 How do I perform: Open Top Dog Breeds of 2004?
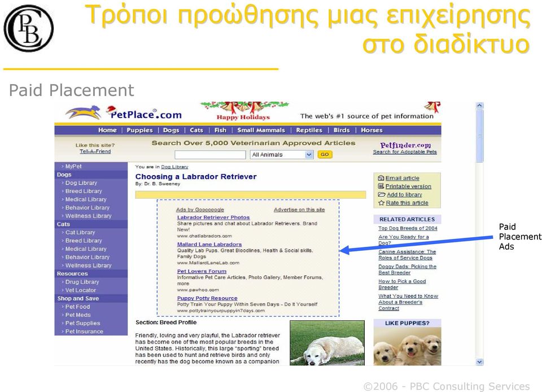(408, 228)
